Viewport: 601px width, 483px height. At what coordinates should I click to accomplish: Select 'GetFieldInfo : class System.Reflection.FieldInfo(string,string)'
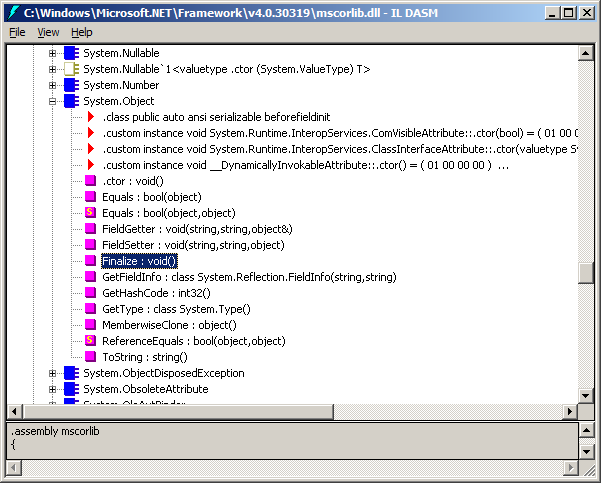click(249, 278)
